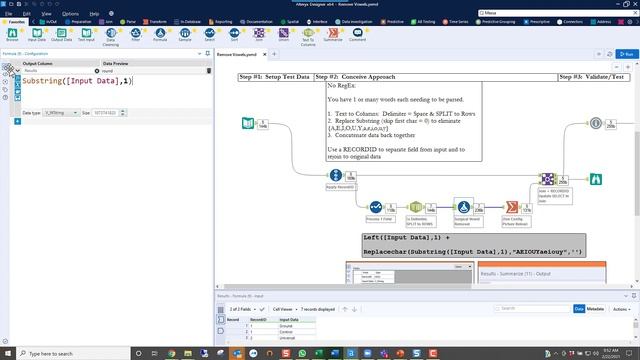Click the Size stepper for the field
640x360 pixels.
123,113
